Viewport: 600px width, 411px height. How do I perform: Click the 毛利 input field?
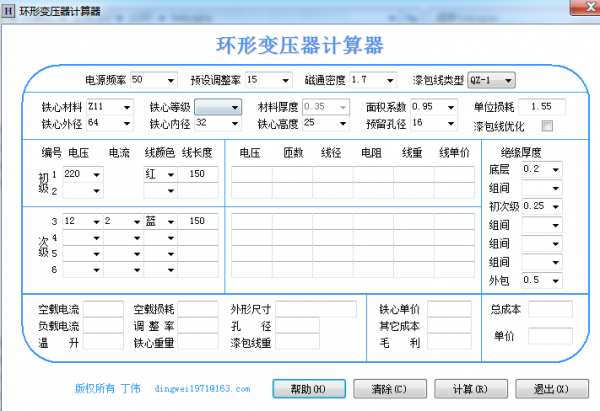(449, 341)
